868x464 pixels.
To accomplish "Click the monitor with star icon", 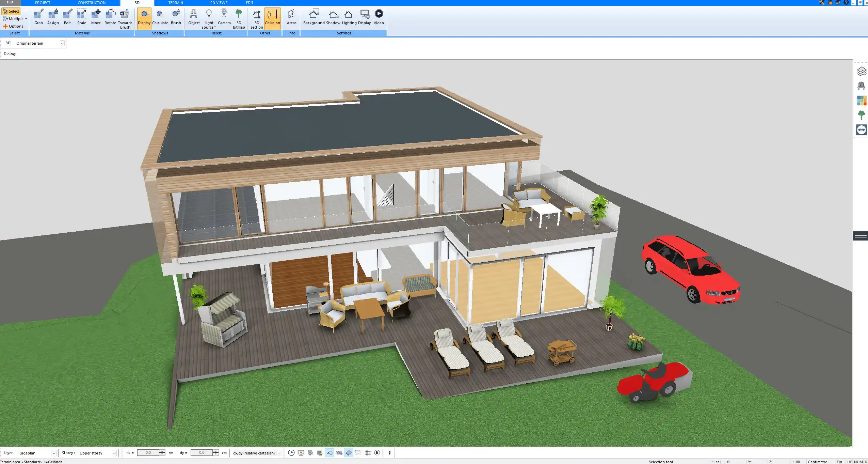I will (301, 453).
